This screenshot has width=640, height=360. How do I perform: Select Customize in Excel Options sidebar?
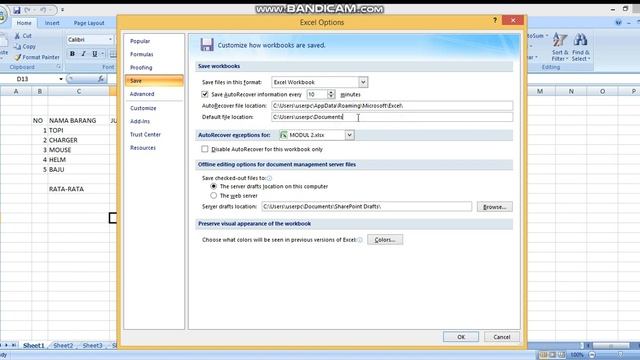coord(154,108)
